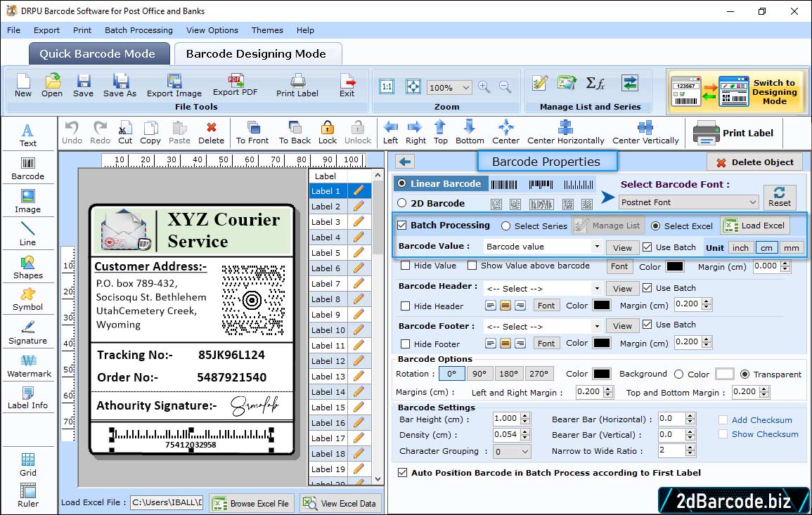Open the barcode value Color swatch
Image resolution: width=812 pixels, height=515 pixels.
pyautogui.click(x=674, y=266)
